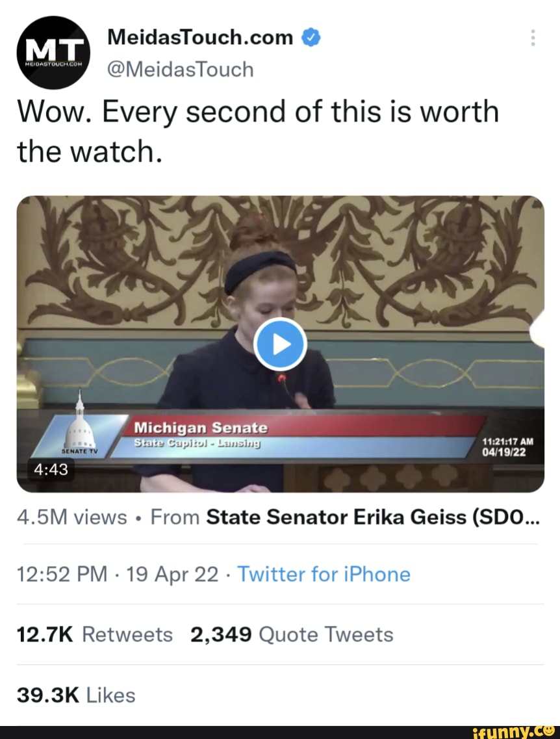Visit the @MeidasTouch handle
The image size is (560, 739).
point(180,69)
